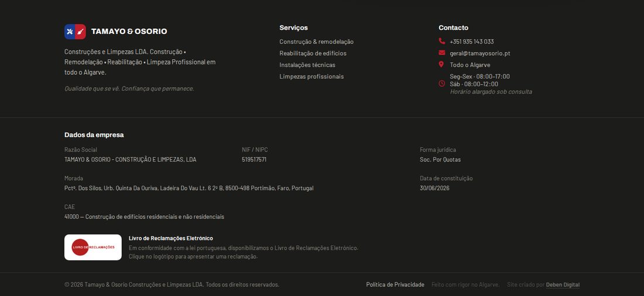Click the red phone icon
This screenshot has width=644, height=296.
pos(441,41)
